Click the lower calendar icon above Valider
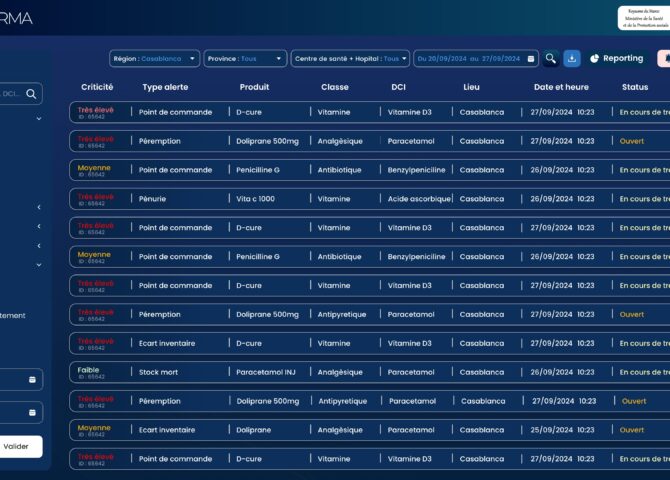Viewport: 670px width, 480px height. point(32,412)
